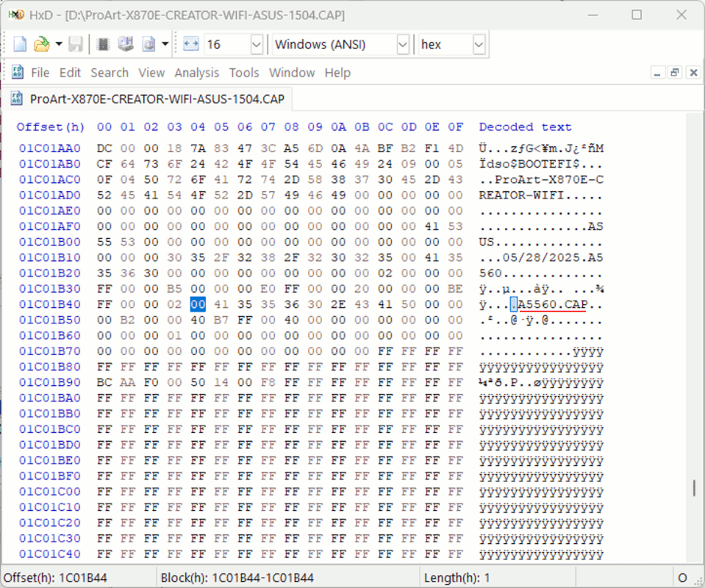Open the View menu
705x588 pixels.
pyautogui.click(x=151, y=73)
